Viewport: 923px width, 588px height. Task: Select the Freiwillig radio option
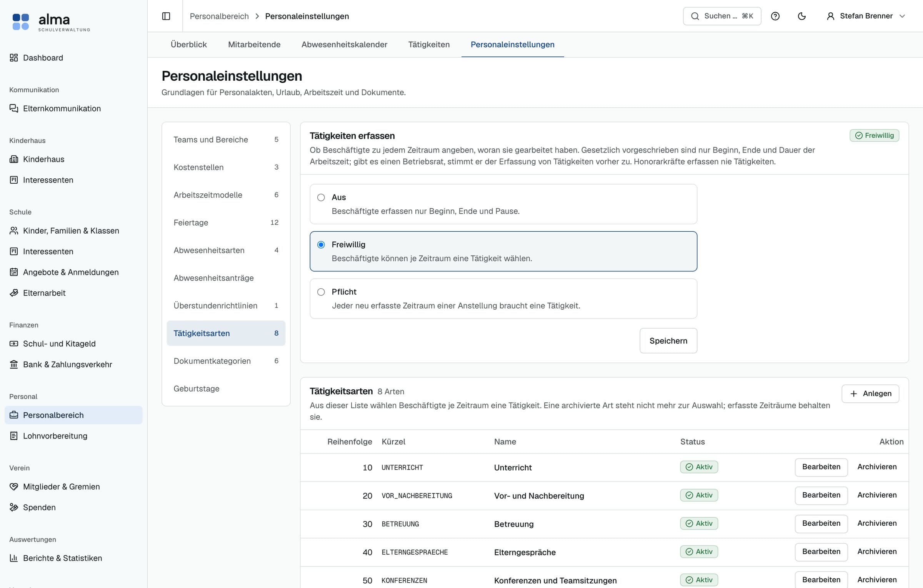(321, 245)
